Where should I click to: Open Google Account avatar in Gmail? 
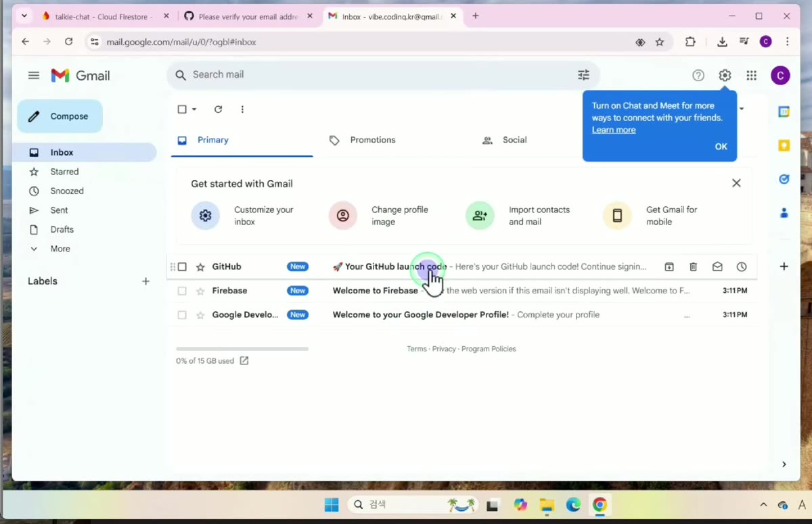tap(780, 76)
